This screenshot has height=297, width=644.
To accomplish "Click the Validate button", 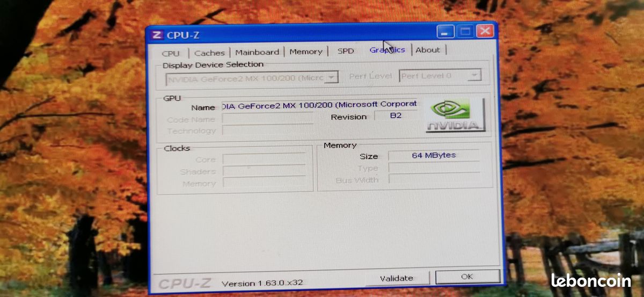I will click(x=397, y=278).
